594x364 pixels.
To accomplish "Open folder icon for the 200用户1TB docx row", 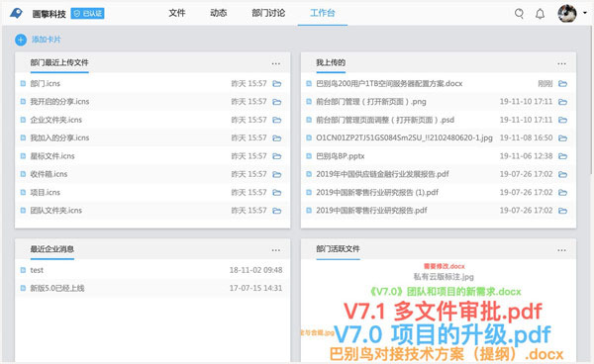I will click(x=563, y=84).
